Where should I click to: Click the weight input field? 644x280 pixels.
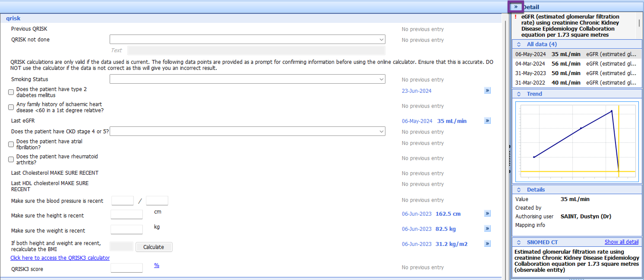(126, 230)
